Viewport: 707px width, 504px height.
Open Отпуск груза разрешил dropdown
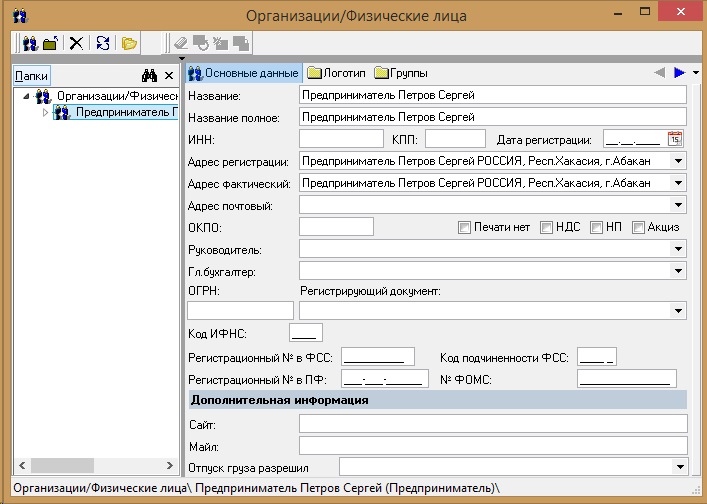(x=680, y=467)
